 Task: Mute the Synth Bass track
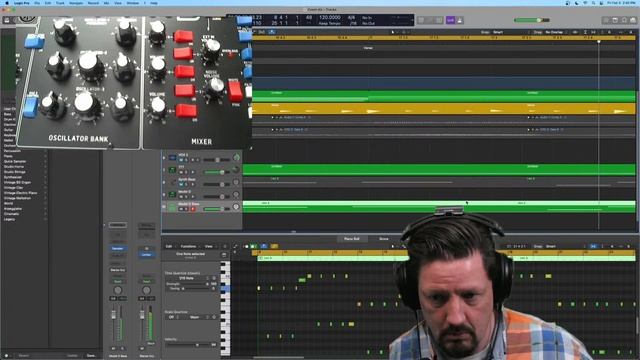(x=181, y=184)
